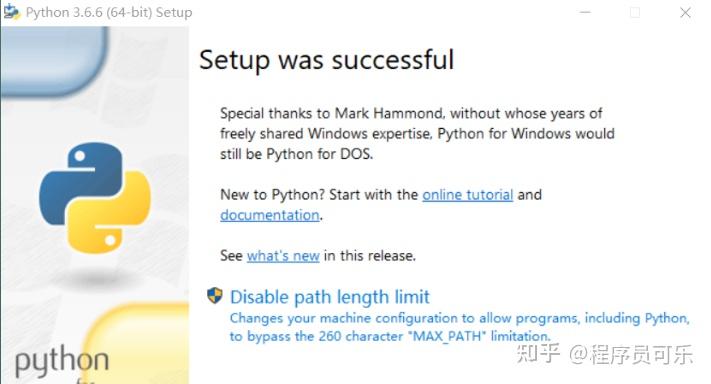Click the Setup was successful heading
The height and width of the screenshot is (384, 711).
(x=326, y=60)
